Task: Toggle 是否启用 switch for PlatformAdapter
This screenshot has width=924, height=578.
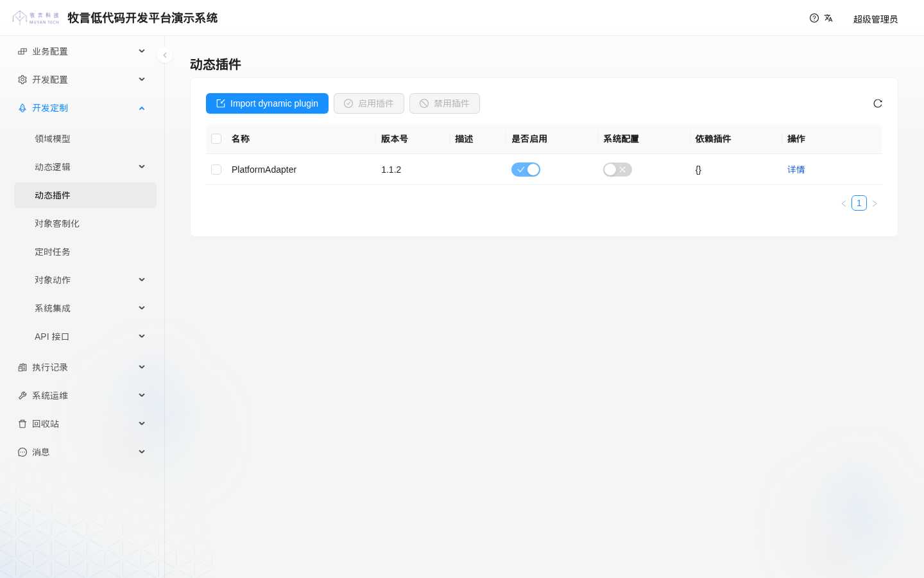Action: pyautogui.click(x=526, y=170)
